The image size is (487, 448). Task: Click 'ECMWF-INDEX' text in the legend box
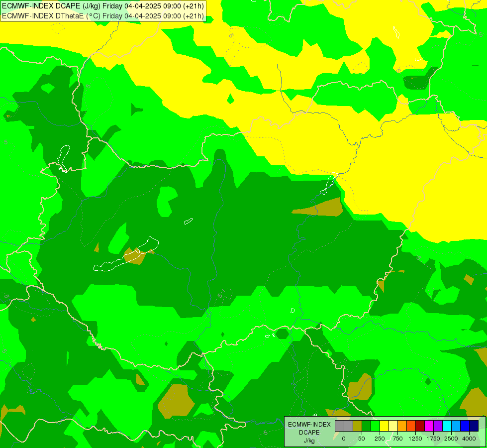[x=309, y=425]
